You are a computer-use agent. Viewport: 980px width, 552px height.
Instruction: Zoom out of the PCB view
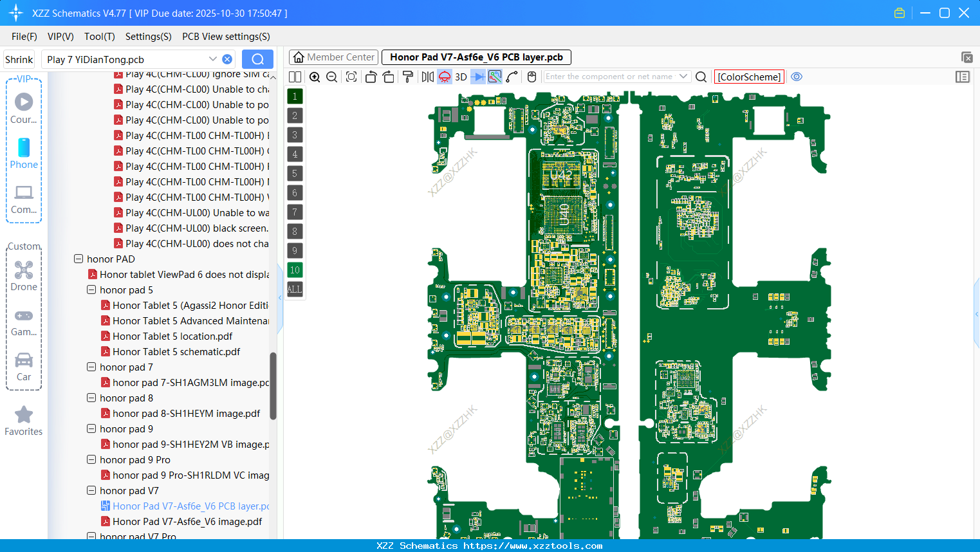pos(332,77)
